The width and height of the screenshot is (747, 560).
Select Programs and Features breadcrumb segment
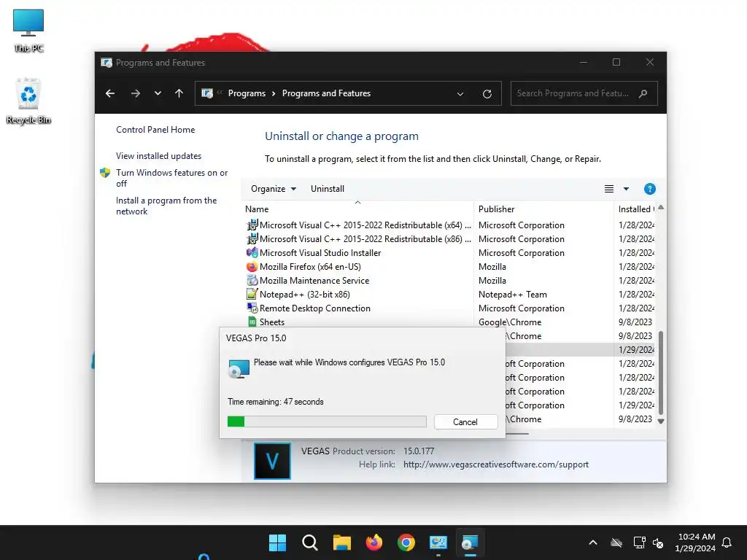(x=326, y=93)
